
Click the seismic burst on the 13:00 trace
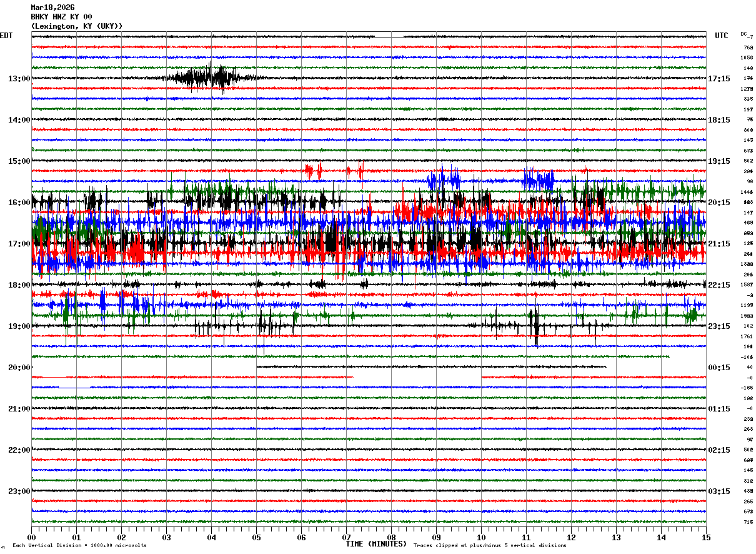click(x=209, y=78)
